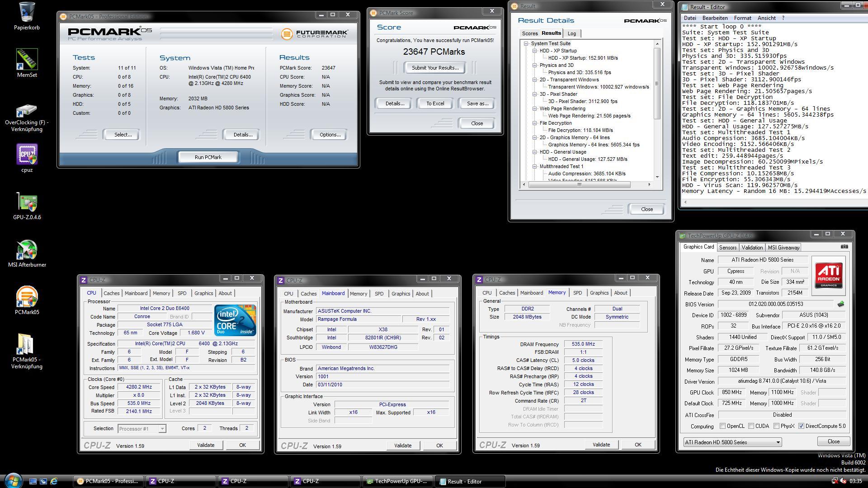Click the Core Voltage value field
The image size is (868, 488).
pyautogui.click(x=196, y=333)
